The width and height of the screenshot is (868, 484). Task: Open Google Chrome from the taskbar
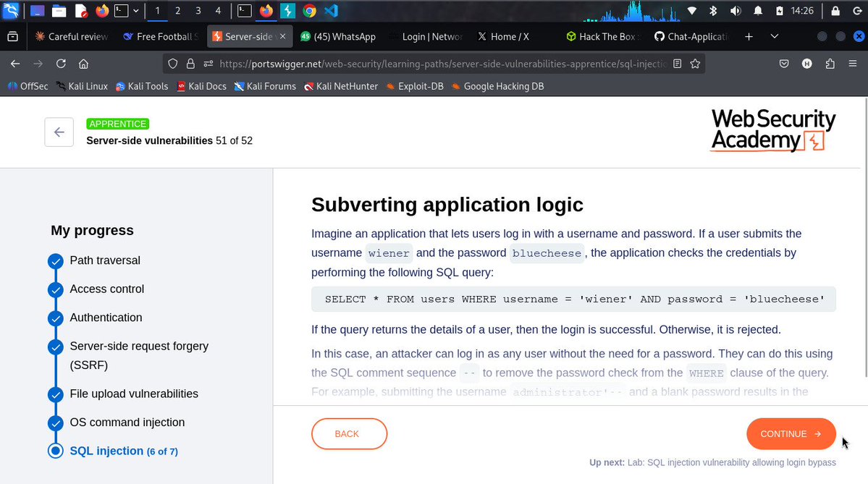click(308, 11)
